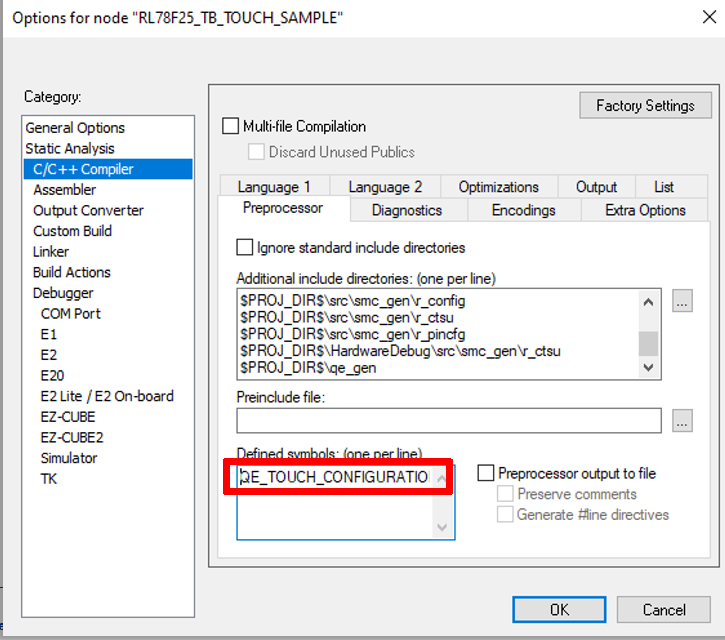Choose Debugger category
This screenshot has width=725, height=640.
point(63,293)
